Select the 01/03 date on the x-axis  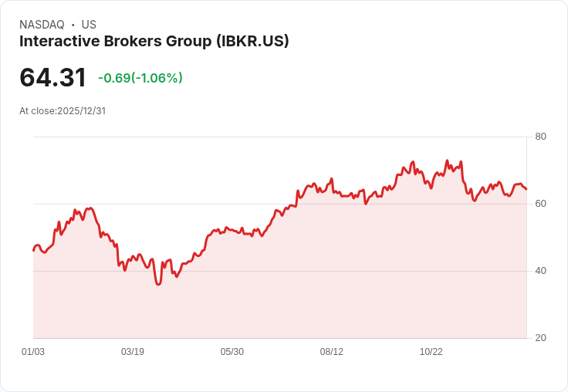(33, 352)
